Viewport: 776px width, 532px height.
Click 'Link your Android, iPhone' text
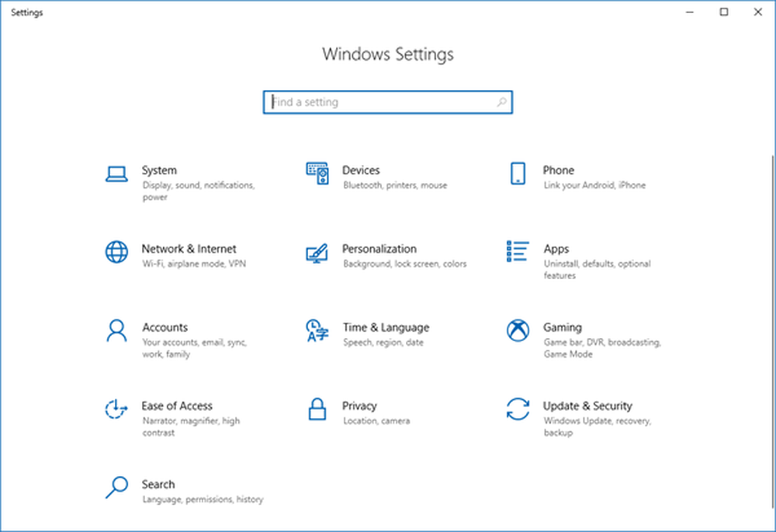[x=594, y=185]
